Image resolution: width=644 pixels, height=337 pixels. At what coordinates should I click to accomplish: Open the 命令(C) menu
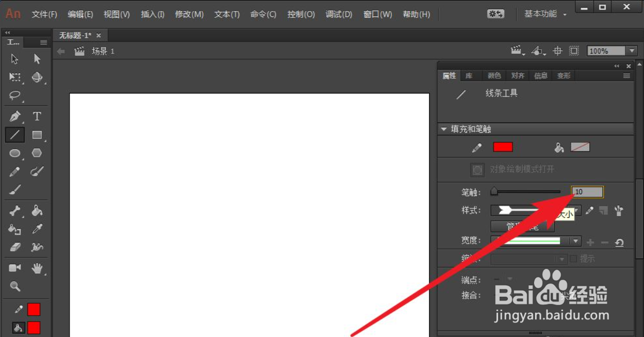pyautogui.click(x=263, y=14)
